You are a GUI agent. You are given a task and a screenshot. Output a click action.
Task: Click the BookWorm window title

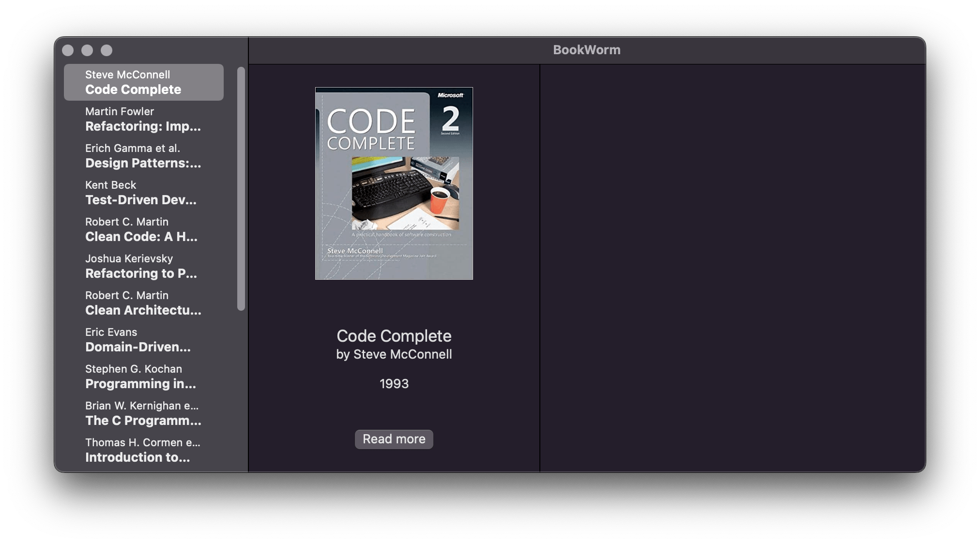[x=586, y=50]
